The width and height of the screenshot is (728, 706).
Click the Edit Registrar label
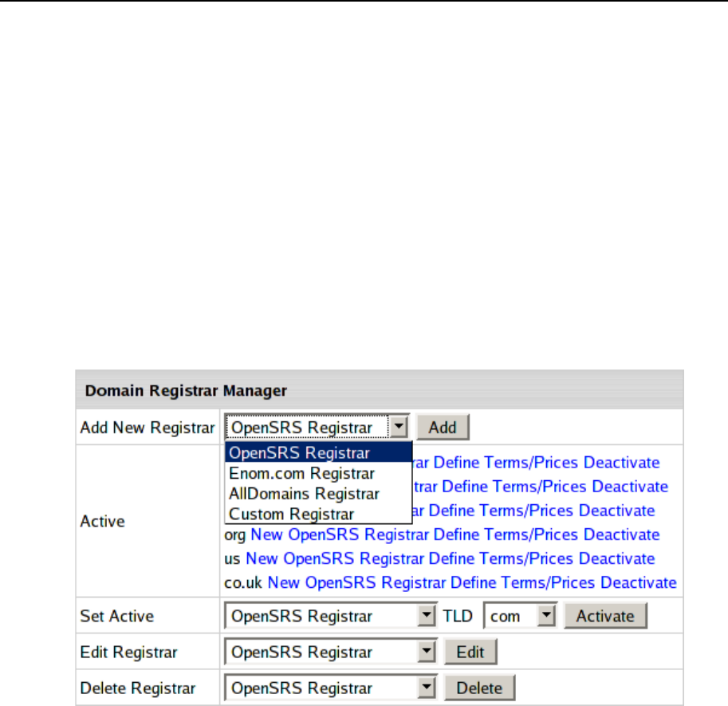click(128, 652)
